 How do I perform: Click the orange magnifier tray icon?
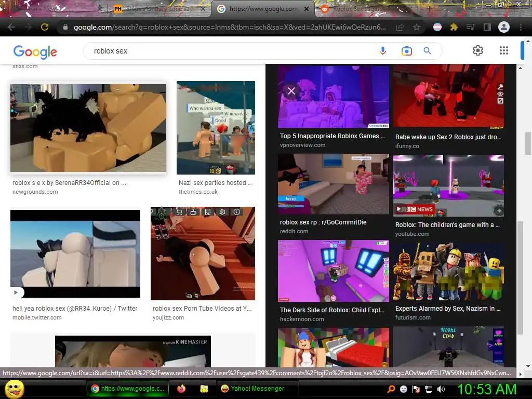pos(391,389)
